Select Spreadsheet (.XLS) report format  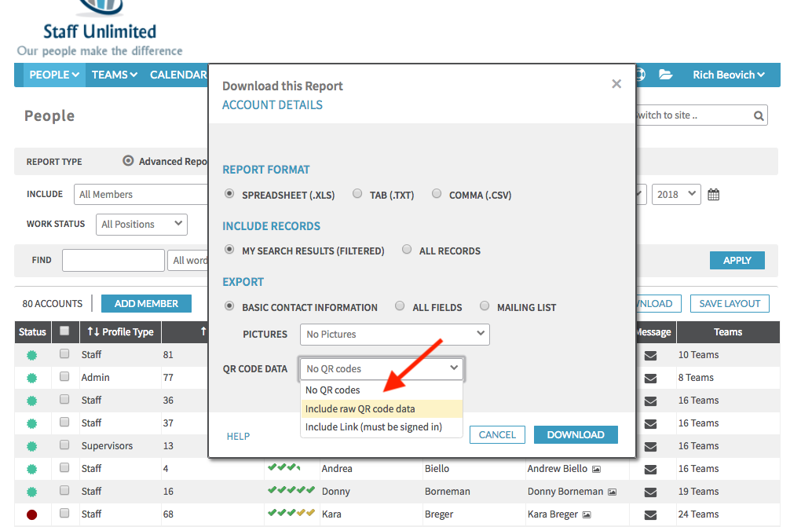(229, 194)
